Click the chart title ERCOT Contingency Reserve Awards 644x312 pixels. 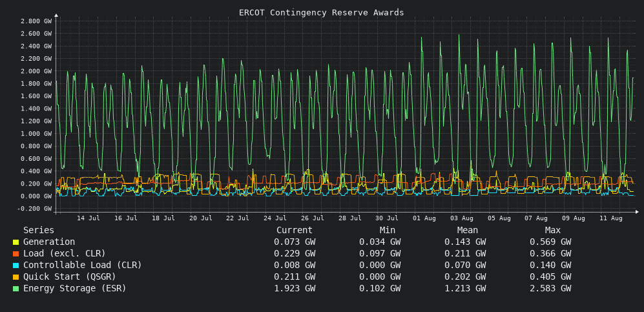coord(322,13)
